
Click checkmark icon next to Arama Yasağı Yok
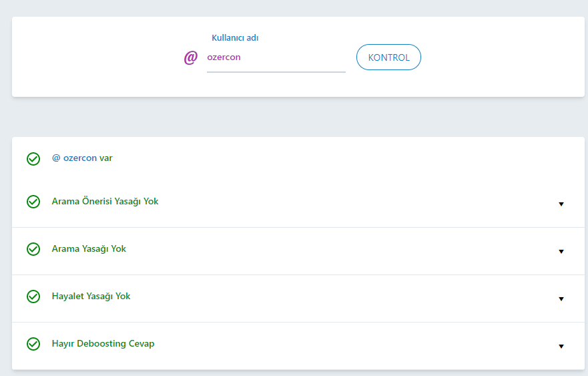(x=33, y=249)
